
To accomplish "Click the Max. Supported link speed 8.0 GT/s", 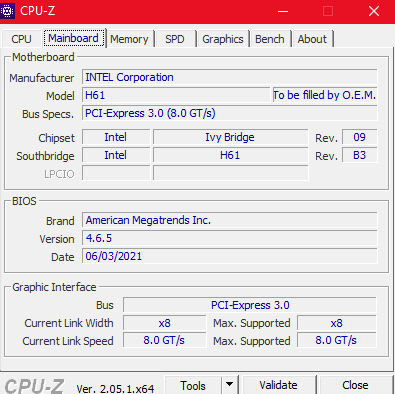I will 337,340.
